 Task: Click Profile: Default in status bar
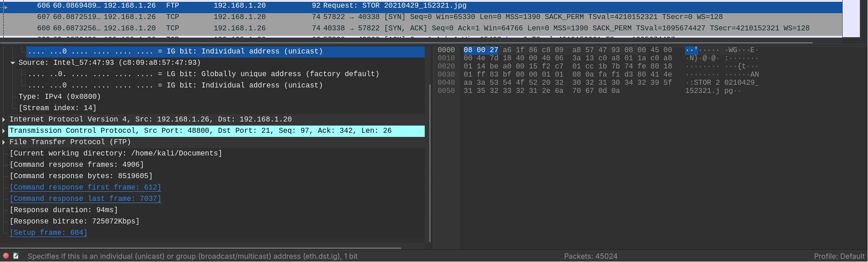(839, 256)
